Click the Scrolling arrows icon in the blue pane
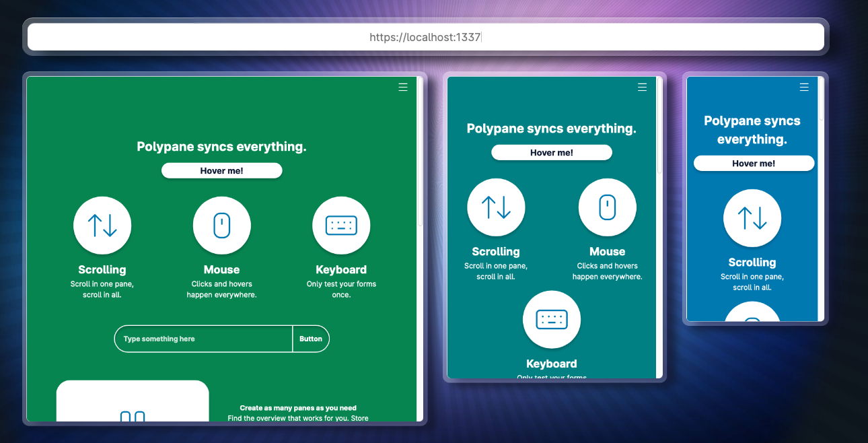This screenshot has height=443, width=868. click(752, 218)
